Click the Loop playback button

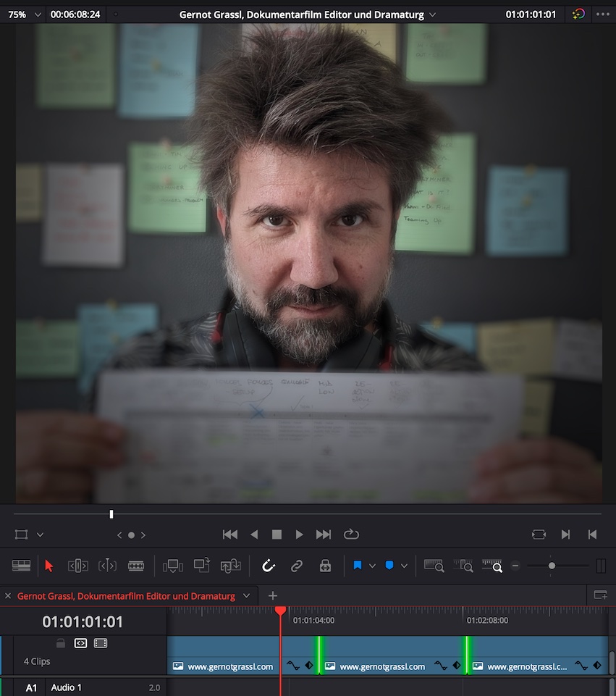pyautogui.click(x=351, y=534)
